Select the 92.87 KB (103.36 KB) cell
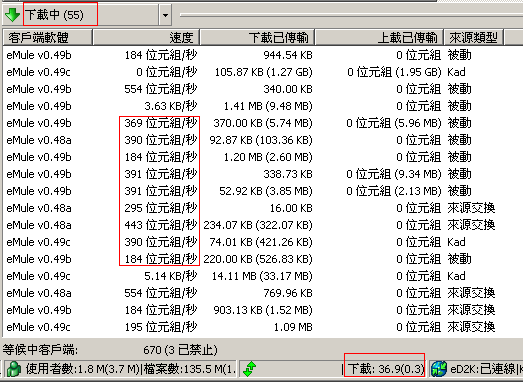Viewport: 523px width, 382px height. tap(261, 140)
